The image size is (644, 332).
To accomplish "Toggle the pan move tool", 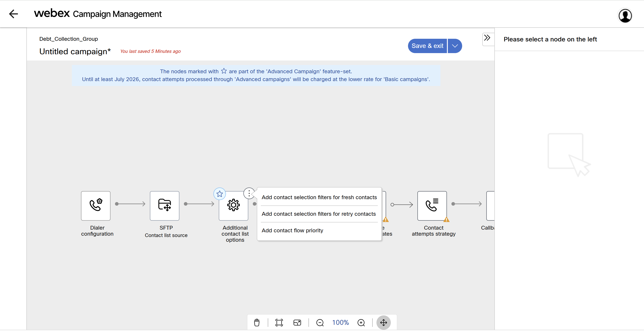I will 383,323.
